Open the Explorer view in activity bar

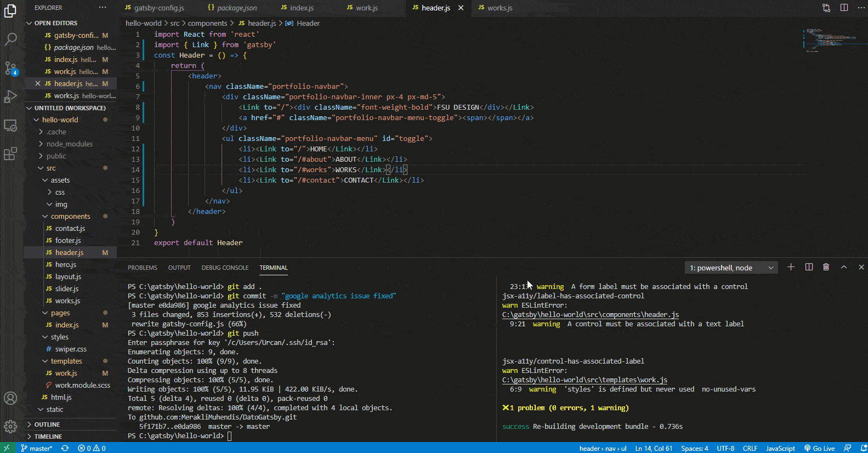(x=10, y=10)
